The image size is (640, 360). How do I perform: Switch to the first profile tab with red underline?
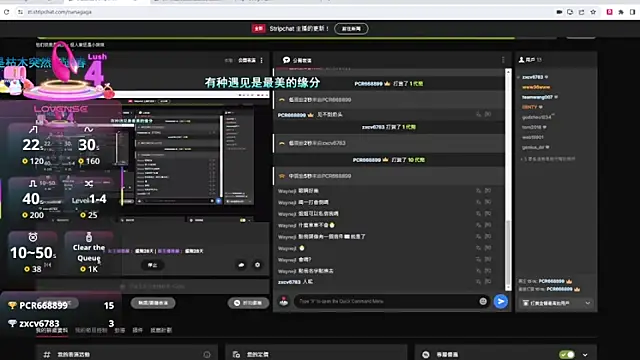52,330
